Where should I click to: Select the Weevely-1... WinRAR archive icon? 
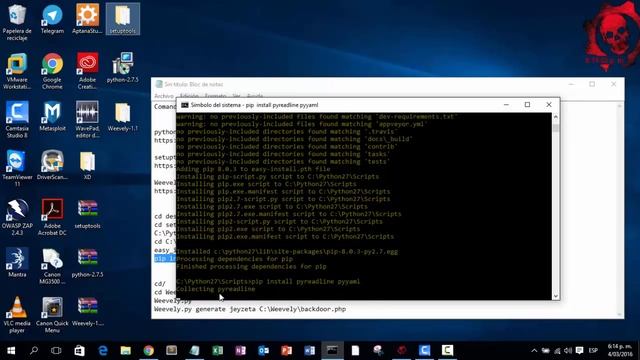click(87, 311)
